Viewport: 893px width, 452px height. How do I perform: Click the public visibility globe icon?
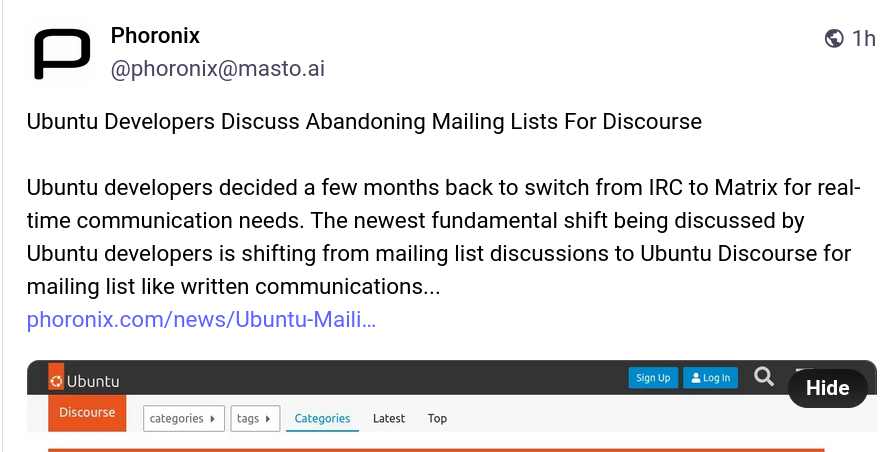pos(834,39)
